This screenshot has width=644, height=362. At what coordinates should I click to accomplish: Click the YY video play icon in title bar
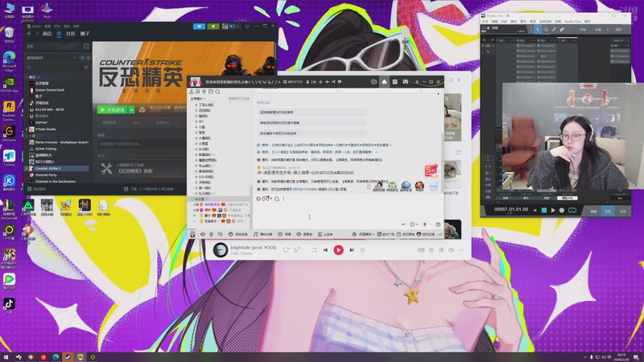point(374,82)
